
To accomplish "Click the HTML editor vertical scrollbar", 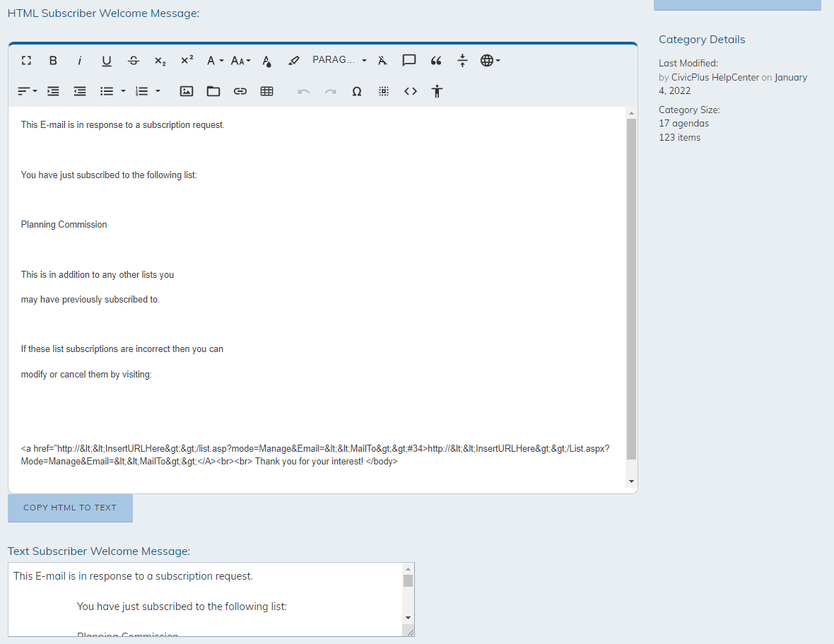I will pyautogui.click(x=631, y=288).
